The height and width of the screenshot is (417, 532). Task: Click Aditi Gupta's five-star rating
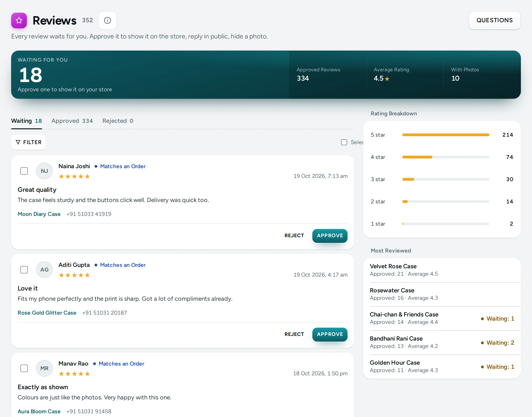pyautogui.click(x=74, y=275)
